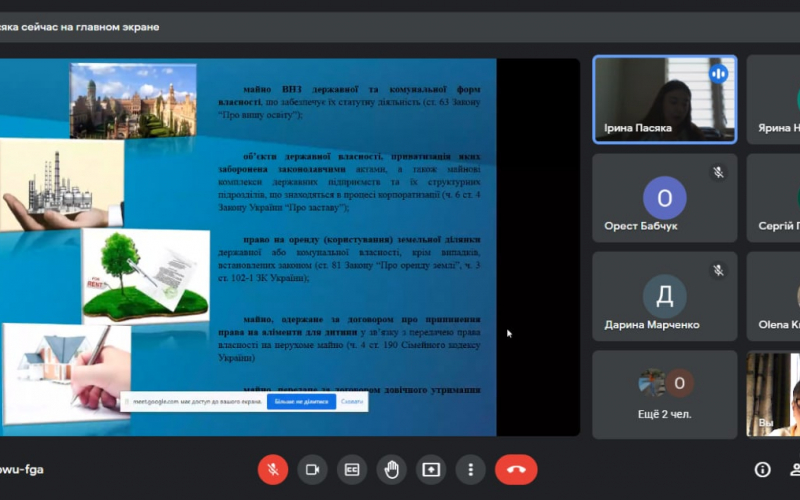Unmute the microphone in the call bar
This screenshot has height=500, width=800.
coord(273,469)
